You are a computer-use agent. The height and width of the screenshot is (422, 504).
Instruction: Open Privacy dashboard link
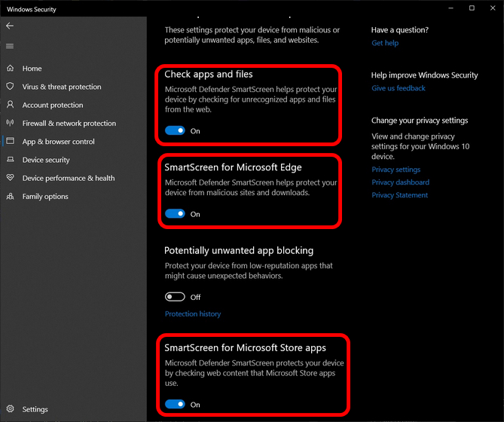(x=401, y=182)
